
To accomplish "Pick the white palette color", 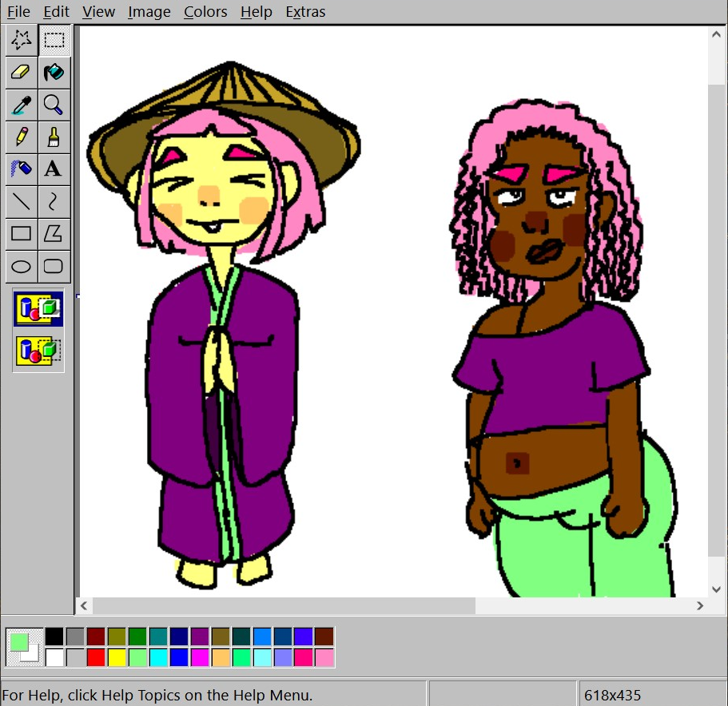I will pos(54,658).
